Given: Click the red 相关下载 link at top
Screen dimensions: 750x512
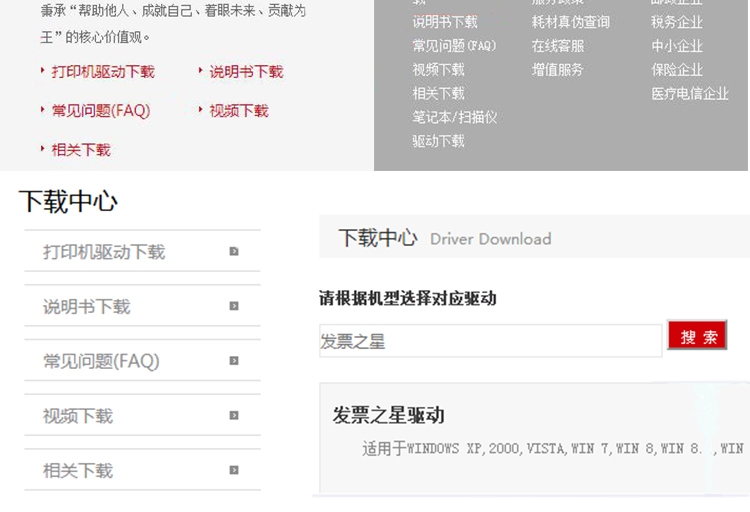Looking at the screenshot, I should [x=81, y=150].
